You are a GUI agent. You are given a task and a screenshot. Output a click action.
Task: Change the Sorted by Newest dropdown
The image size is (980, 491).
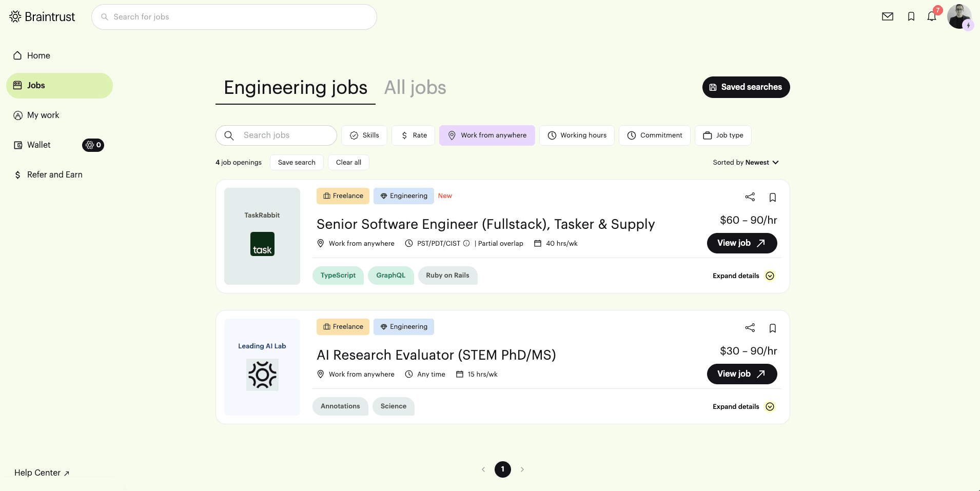[x=746, y=163]
